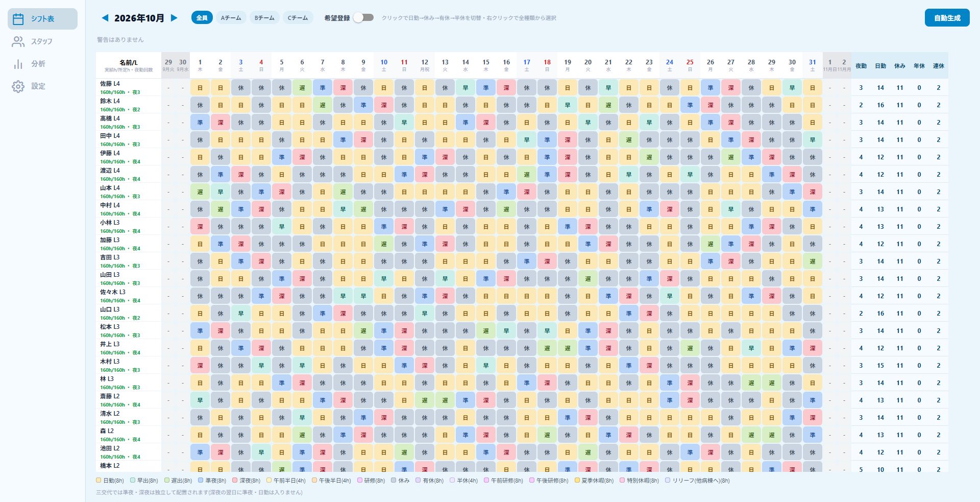Select the 鈴木 L4 staff name row

[x=129, y=105]
